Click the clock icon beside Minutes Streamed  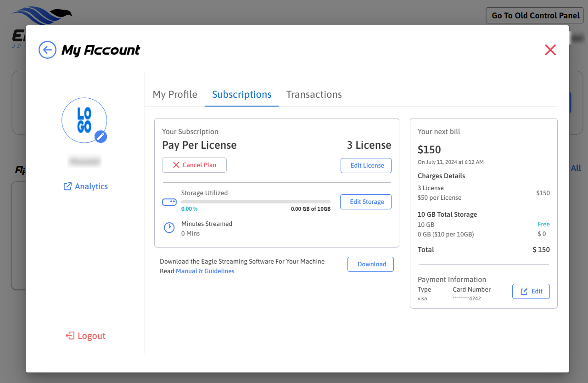[x=169, y=228]
